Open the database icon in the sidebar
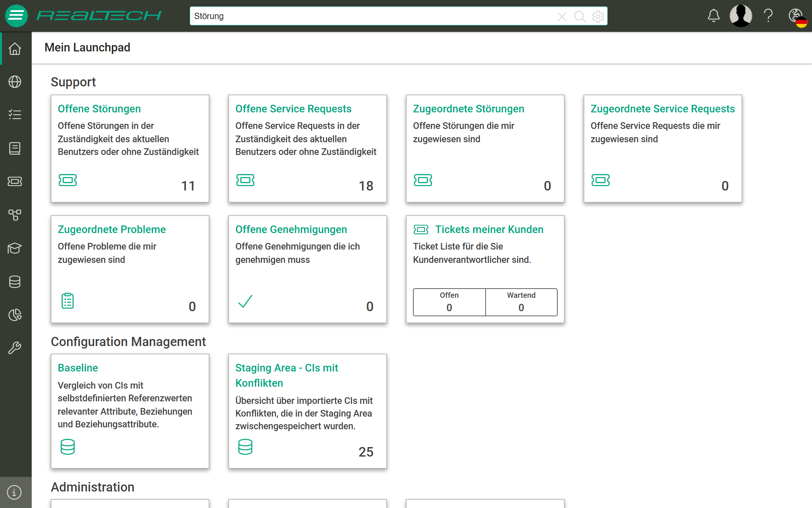This screenshot has height=508, width=812. pos(15,282)
